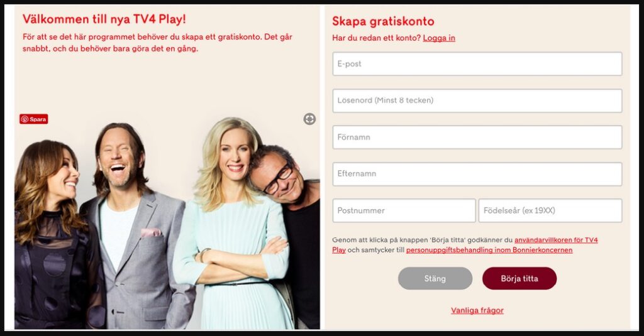
Task: Click the laughing man in gray blazer
Action: pyautogui.click(x=136, y=225)
